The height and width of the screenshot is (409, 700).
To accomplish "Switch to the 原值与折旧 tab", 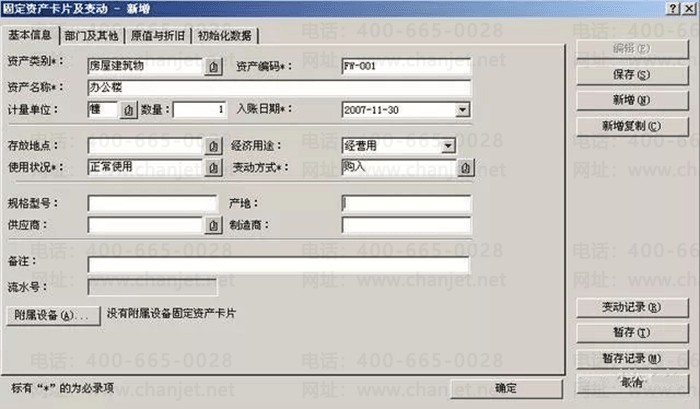I will (158, 36).
